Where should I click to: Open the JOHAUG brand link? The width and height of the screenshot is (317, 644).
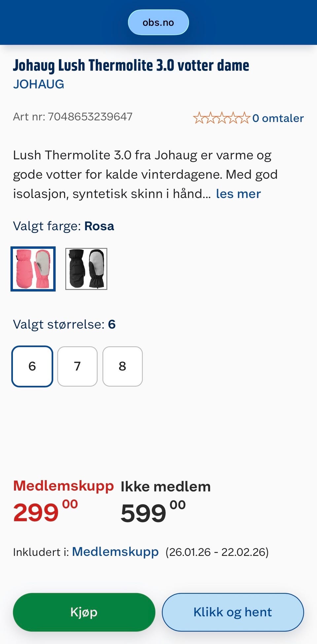pyautogui.click(x=39, y=84)
